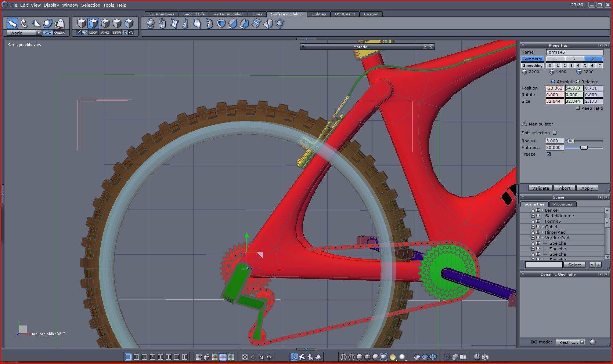
Task: Switch to four-view viewport layout
Action: (x=136, y=357)
